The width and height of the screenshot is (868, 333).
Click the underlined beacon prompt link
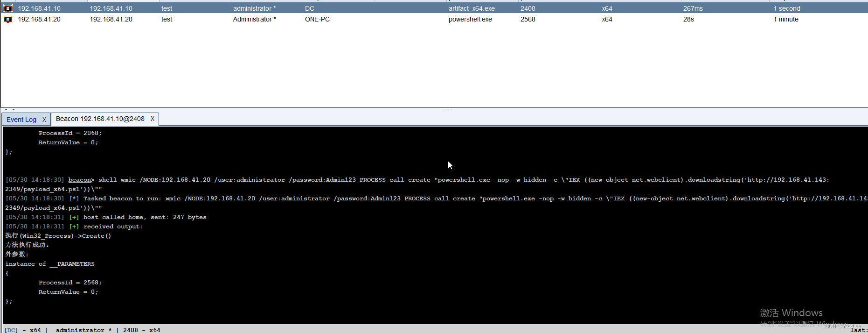click(80, 180)
